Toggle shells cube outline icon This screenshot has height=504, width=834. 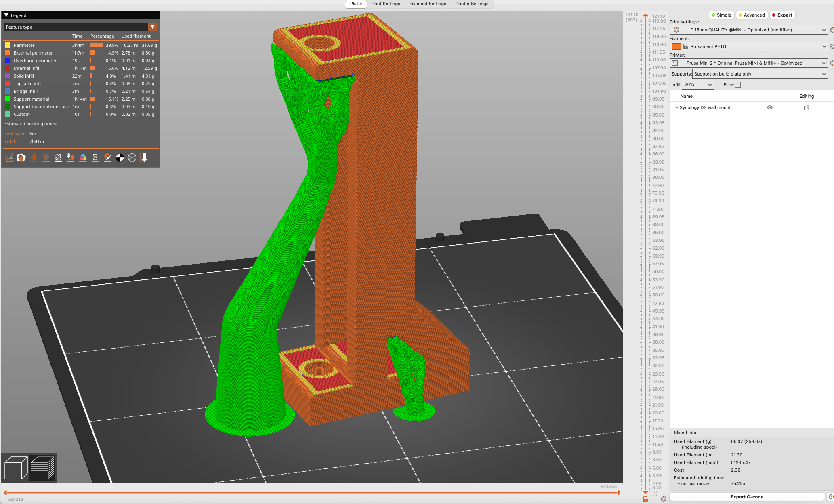click(x=132, y=157)
